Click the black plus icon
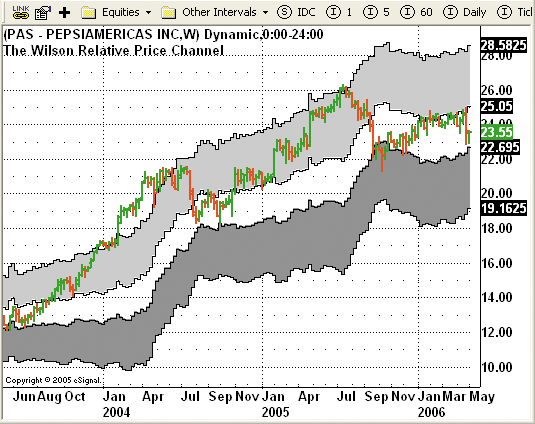Image resolution: width=535 pixels, height=424 pixels. point(64,13)
